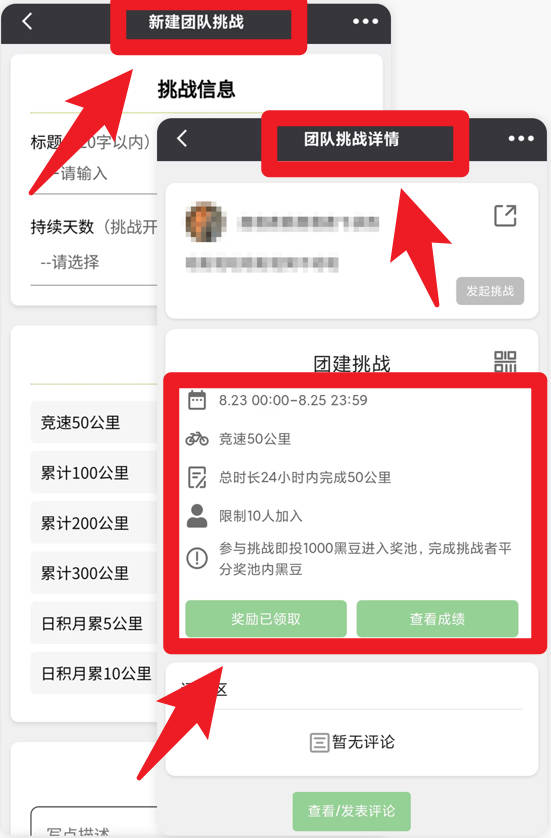551x838 pixels.
Task: Tap the person icon for 限制10人加入
Action: [197, 515]
